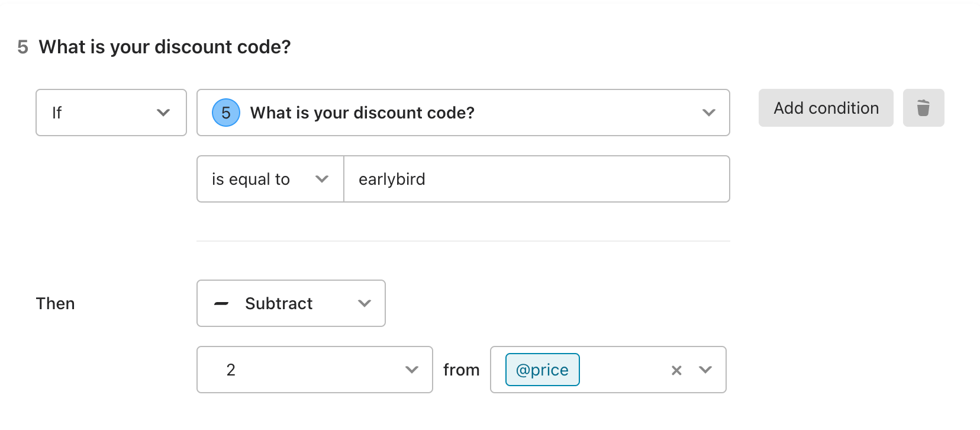Select the @price variable tag
The width and height of the screenshot is (980, 430).
(542, 370)
